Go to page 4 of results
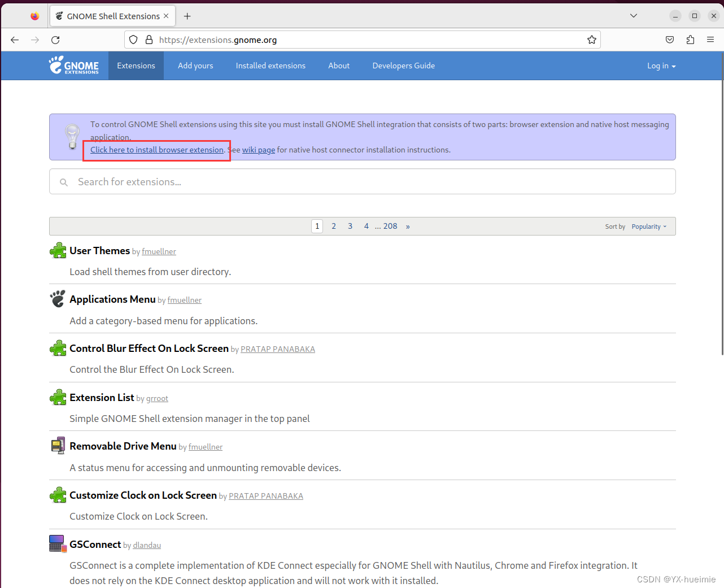Image resolution: width=724 pixels, height=588 pixels. tap(367, 226)
